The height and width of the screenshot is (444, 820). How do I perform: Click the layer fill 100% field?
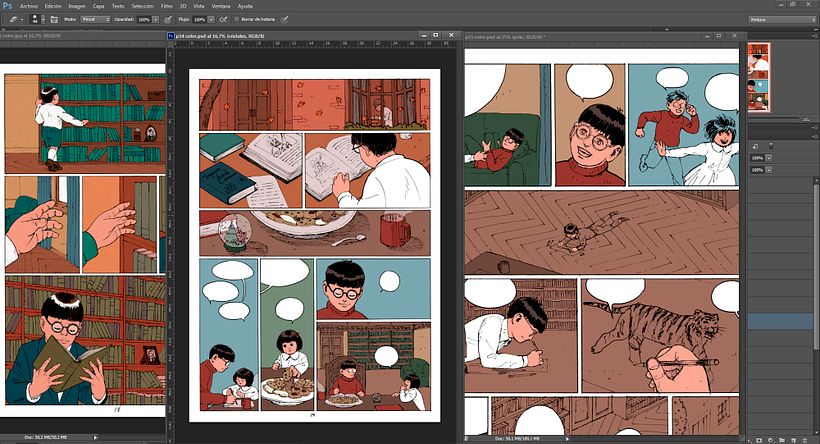[757, 170]
